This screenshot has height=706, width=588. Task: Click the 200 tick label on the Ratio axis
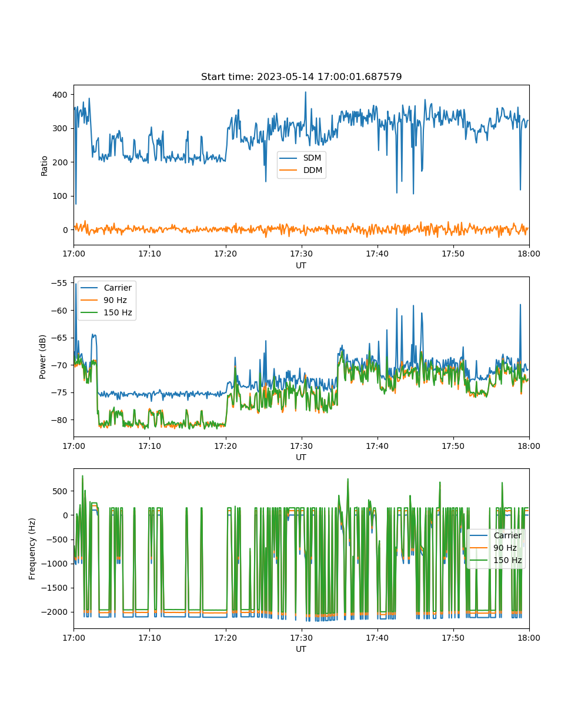[x=61, y=162]
